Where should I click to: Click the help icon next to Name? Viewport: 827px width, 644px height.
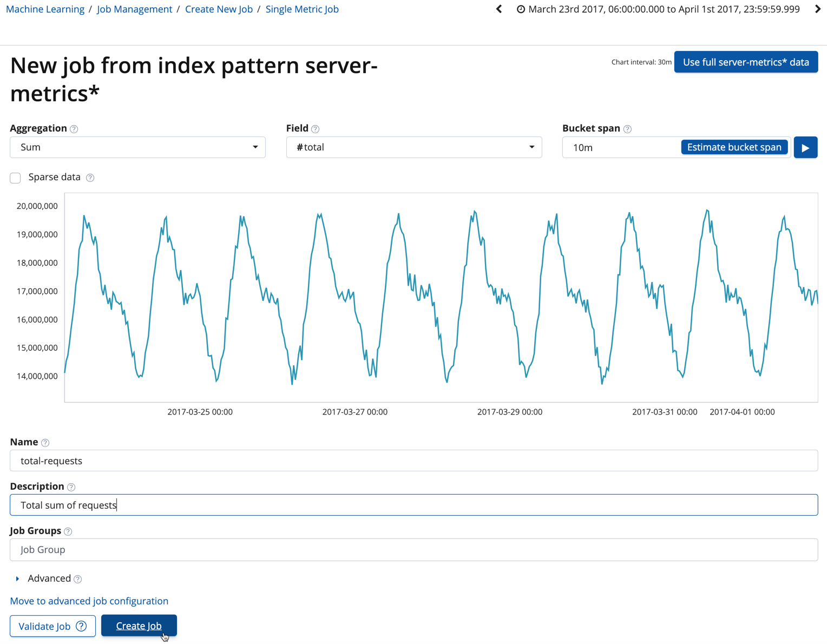[x=45, y=443]
